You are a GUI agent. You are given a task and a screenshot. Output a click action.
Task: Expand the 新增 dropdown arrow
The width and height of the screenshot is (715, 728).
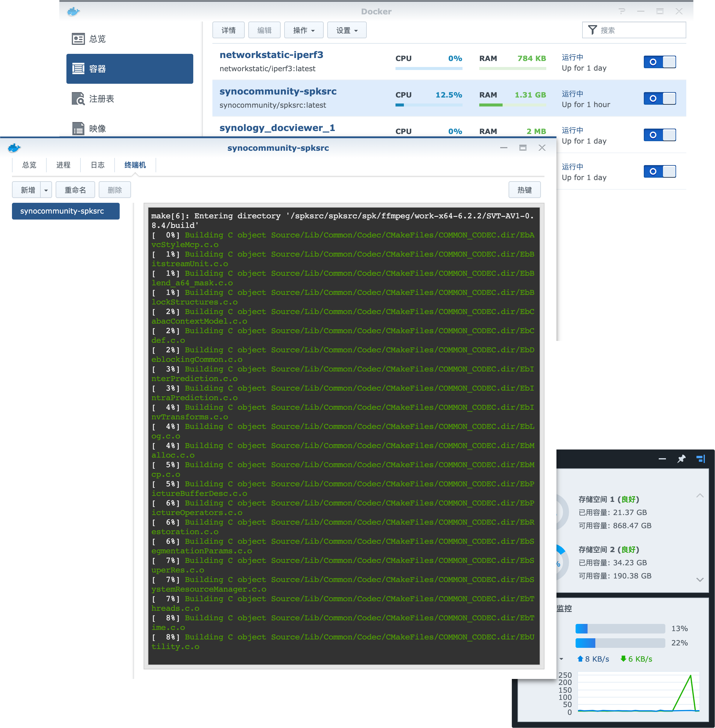[x=46, y=190]
